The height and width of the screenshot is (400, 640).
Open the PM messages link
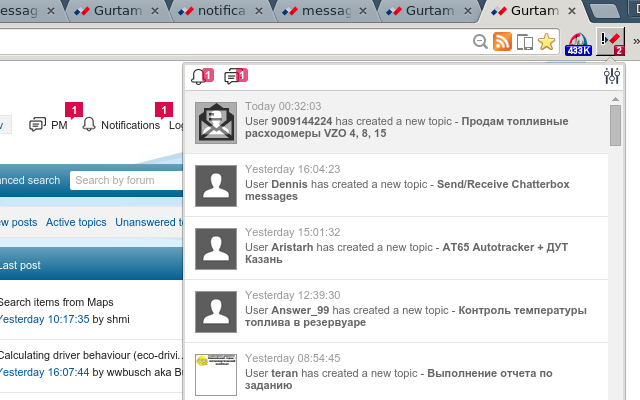[50, 125]
